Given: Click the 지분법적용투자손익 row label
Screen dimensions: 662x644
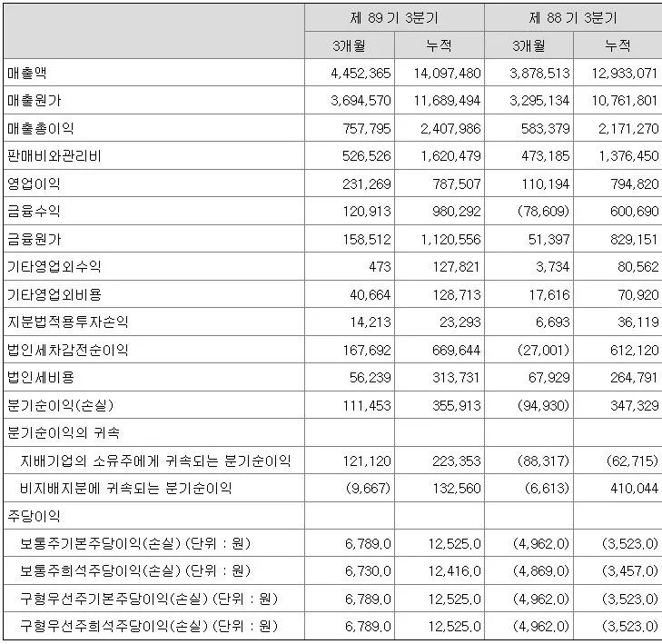Looking at the screenshot, I should click(68, 322).
